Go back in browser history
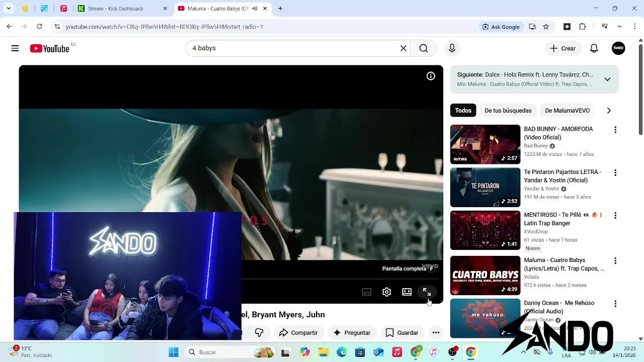This screenshot has height=362, width=644. [x=9, y=27]
